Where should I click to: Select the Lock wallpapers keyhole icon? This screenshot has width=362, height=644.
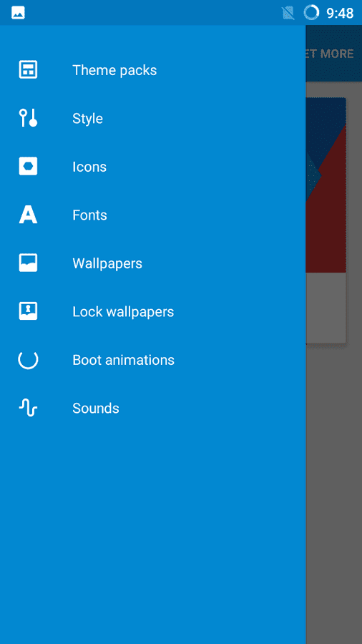pos(28,311)
